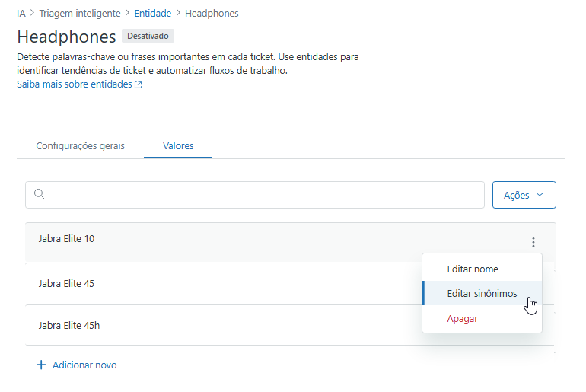Select the red Apagar menu option
Image resolution: width=586 pixels, height=392 pixels.
482,318
